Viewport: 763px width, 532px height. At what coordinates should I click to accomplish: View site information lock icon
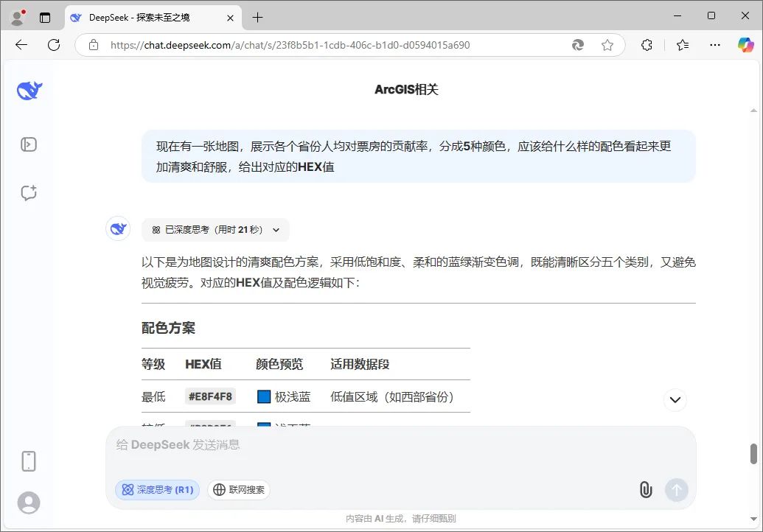pyautogui.click(x=94, y=45)
